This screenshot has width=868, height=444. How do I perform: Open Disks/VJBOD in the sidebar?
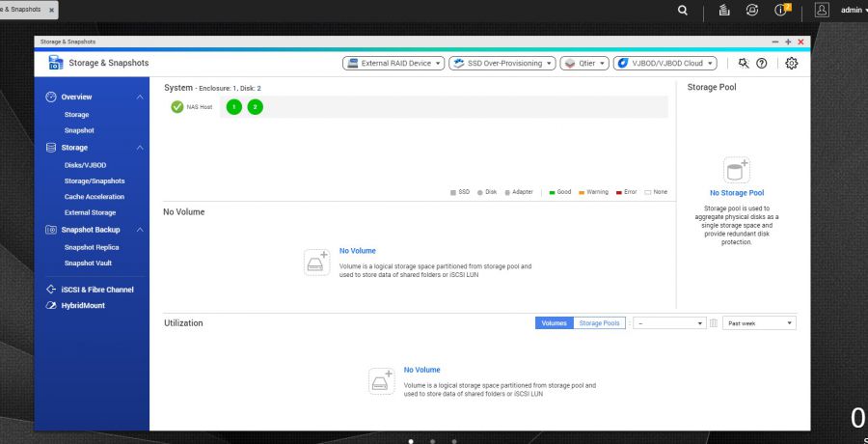tap(85, 165)
